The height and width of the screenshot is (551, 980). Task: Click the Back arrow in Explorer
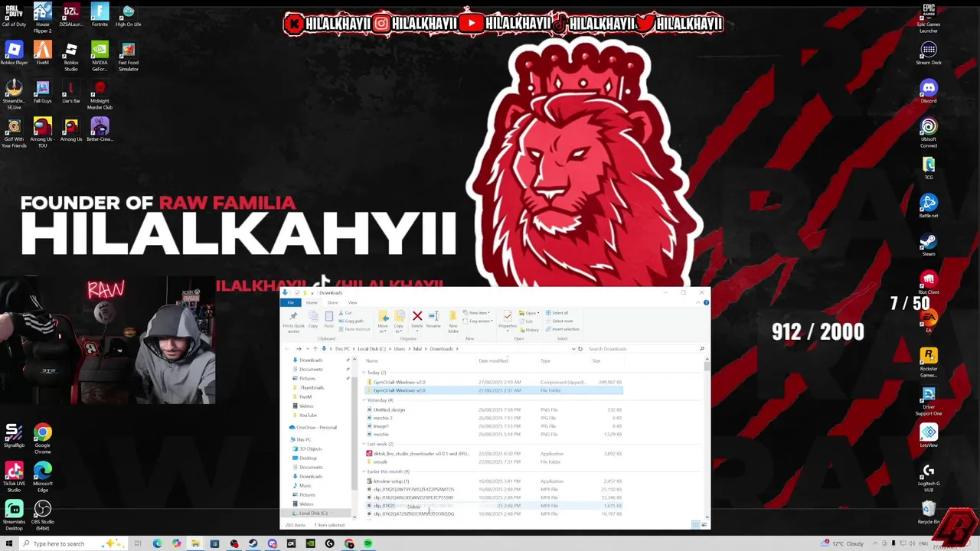[287, 349]
